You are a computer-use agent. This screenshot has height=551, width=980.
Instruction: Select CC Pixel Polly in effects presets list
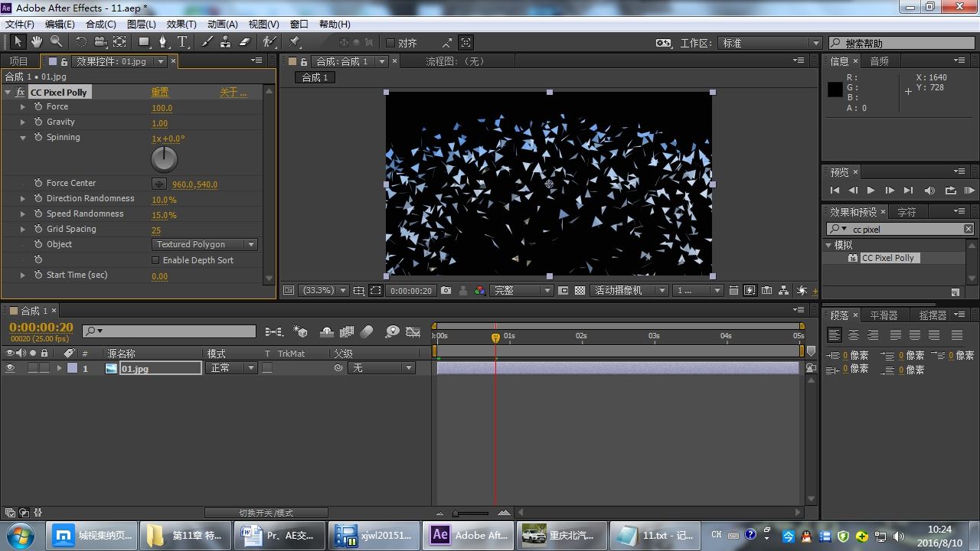click(x=887, y=259)
